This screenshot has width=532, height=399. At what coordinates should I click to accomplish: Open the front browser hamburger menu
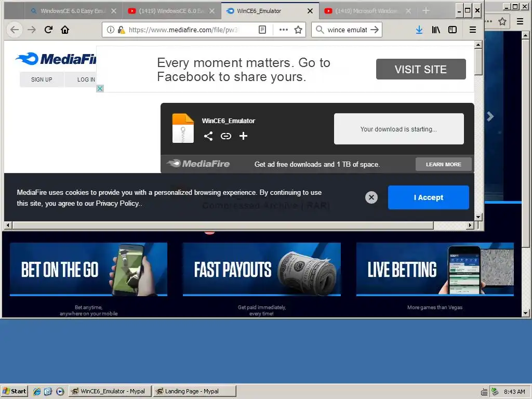click(473, 30)
